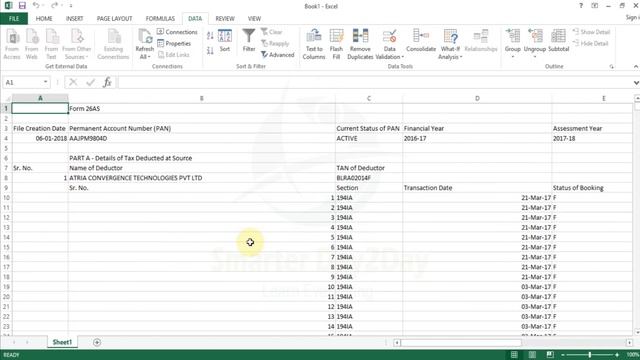This screenshot has width=640, height=360.
Task: Open the Outline dialog launcher
Action: [x=611, y=67]
